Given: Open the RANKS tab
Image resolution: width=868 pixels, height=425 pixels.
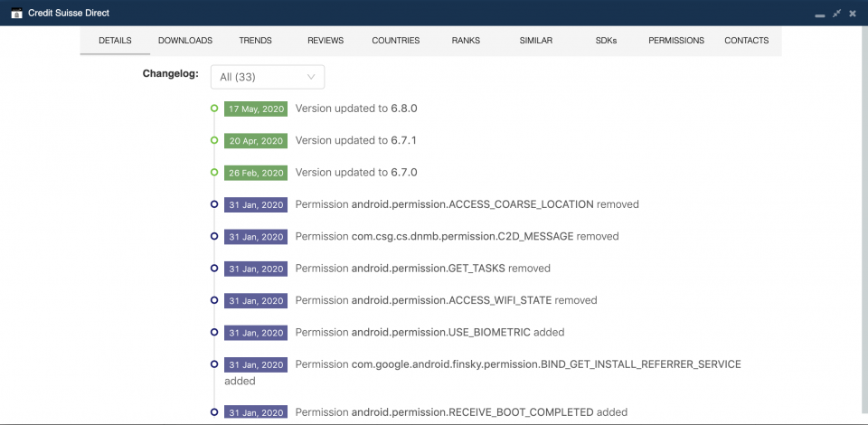Looking at the screenshot, I should pos(466,41).
